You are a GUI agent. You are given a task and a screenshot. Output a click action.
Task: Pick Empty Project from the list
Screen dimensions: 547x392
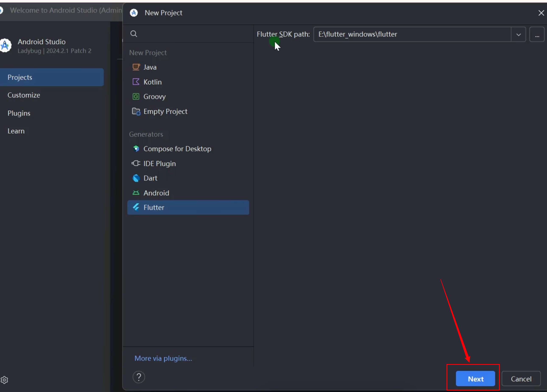click(188, 111)
